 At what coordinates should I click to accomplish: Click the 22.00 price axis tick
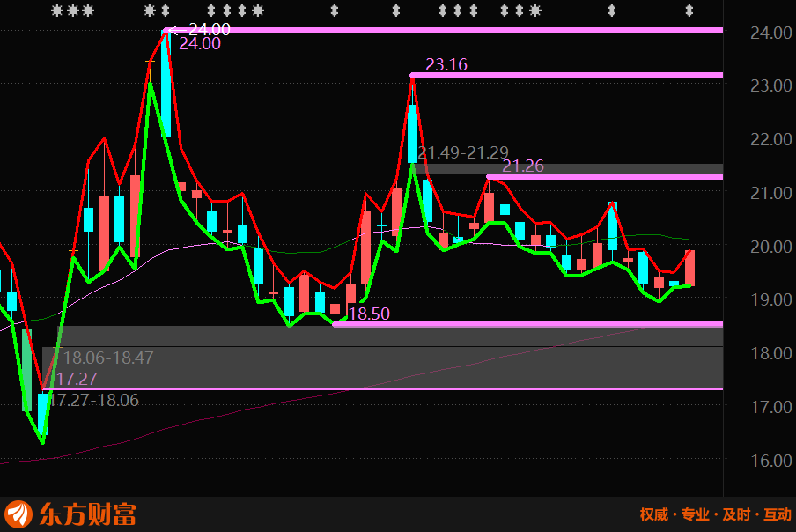point(771,139)
